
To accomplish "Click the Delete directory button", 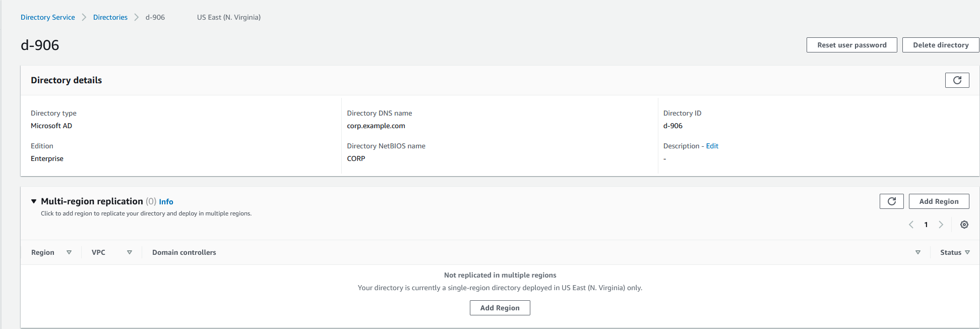I will point(940,44).
